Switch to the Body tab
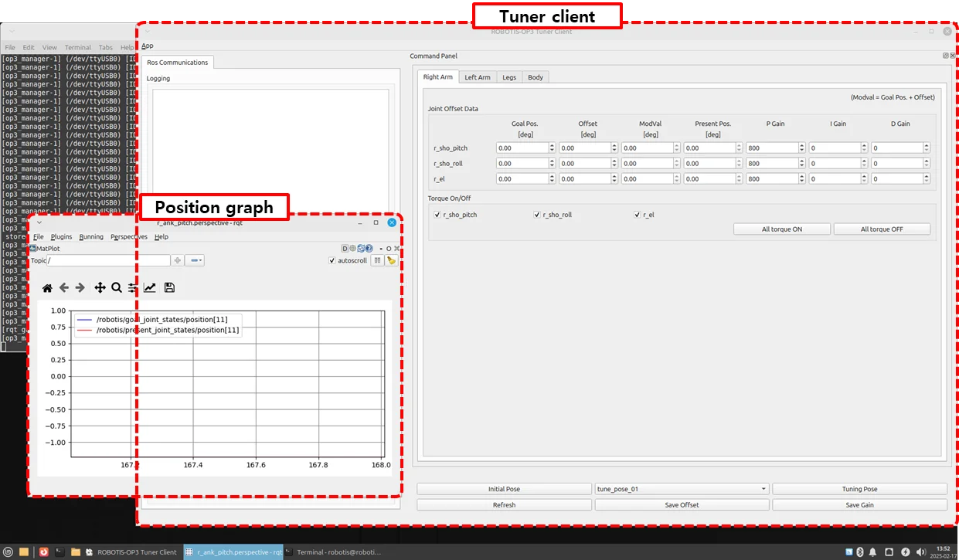This screenshot has width=959, height=560. click(536, 77)
